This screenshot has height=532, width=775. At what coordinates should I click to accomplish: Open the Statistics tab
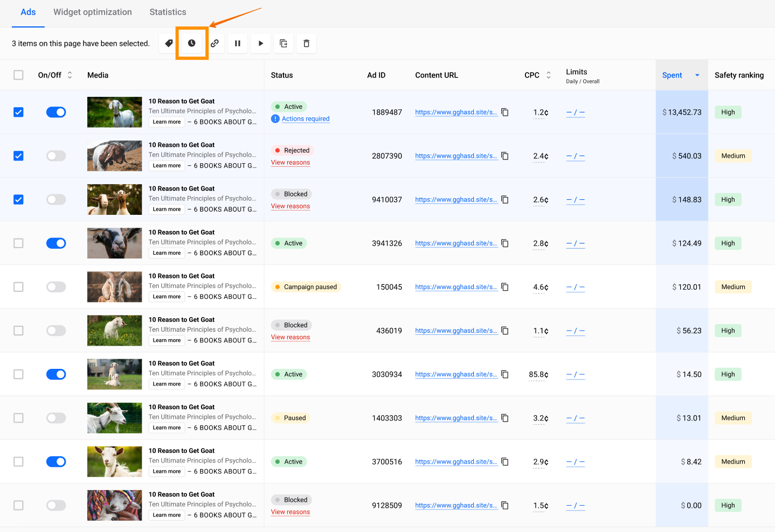click(x=168, y=12)
